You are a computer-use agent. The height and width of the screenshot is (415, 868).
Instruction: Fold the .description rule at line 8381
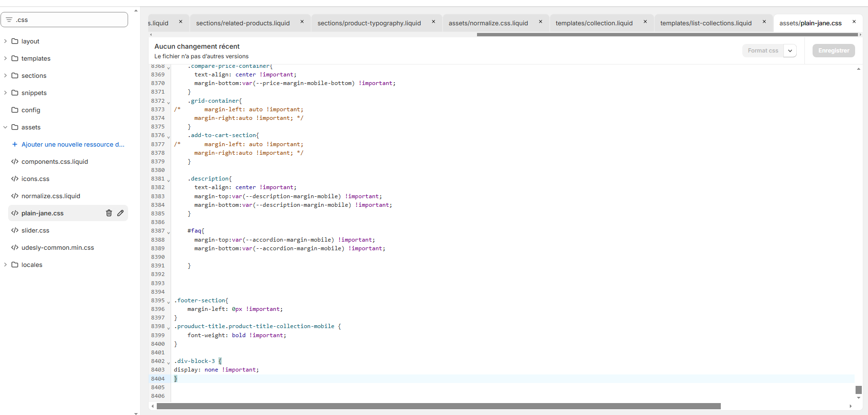tap(169, 180)
